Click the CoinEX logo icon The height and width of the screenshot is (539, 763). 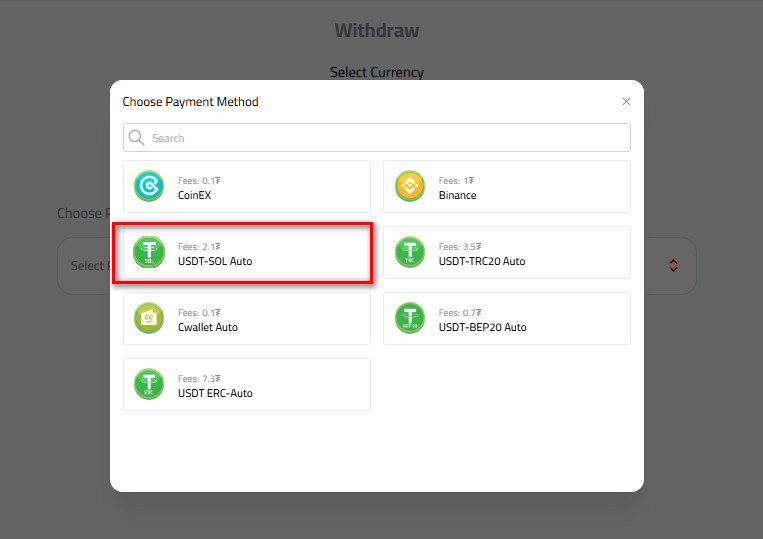(x=149, y=186)
